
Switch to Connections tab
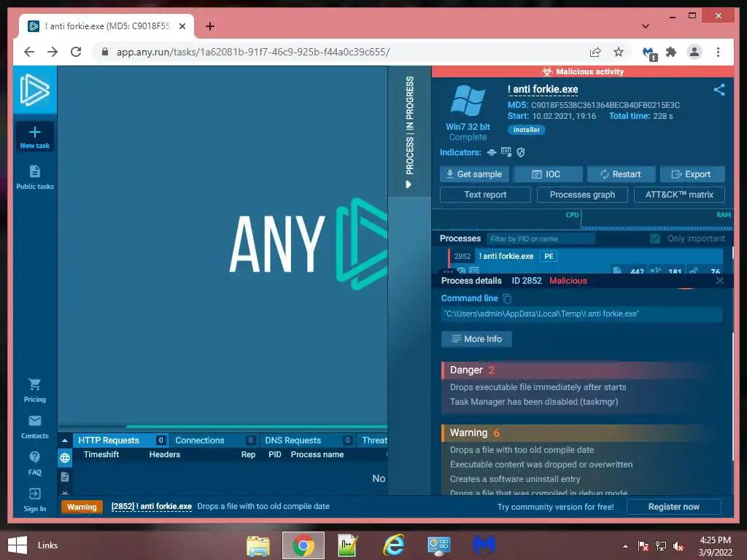pos(214,440)
